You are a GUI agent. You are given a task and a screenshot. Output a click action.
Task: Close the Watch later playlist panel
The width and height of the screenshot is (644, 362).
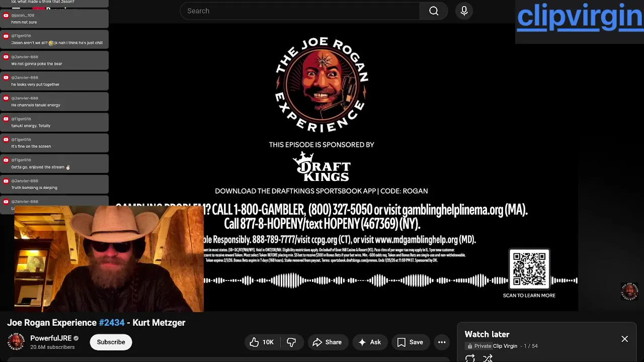(x=624, y=339)
